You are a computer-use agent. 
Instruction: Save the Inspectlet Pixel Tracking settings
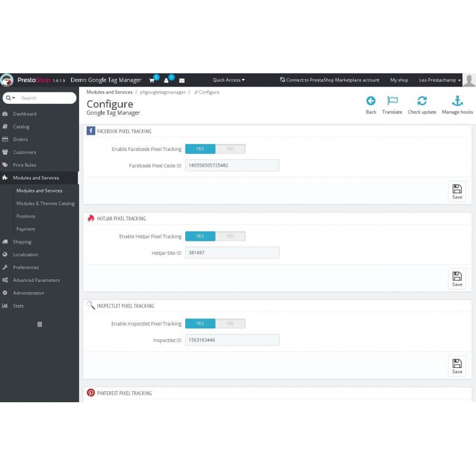click(x=457, y=366)
